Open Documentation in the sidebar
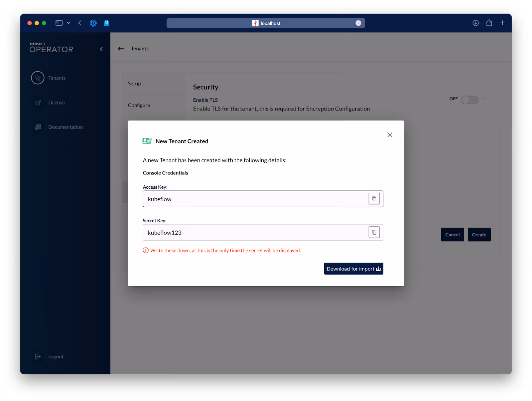 pos(65,127)
